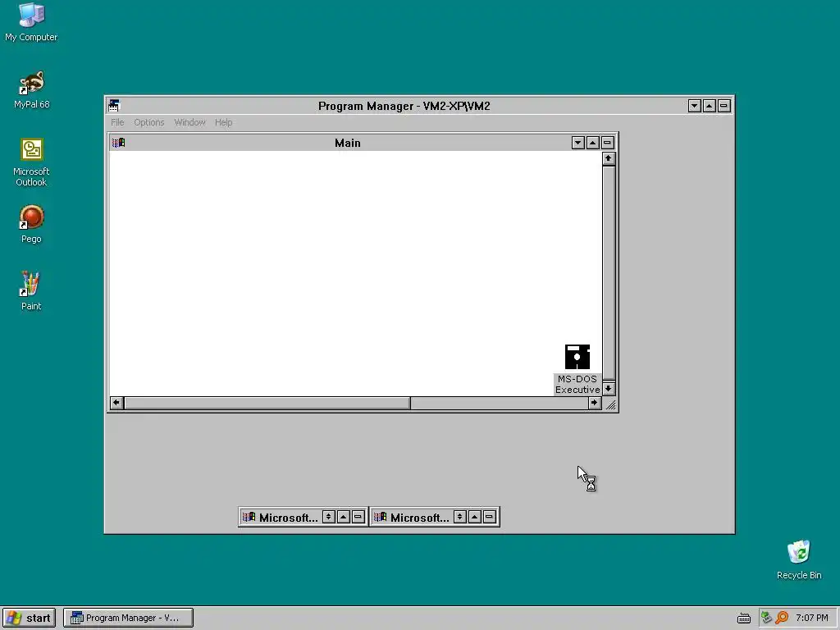Open the Window menu
This screenshot has height=630, width=840.
pos(189,122)
